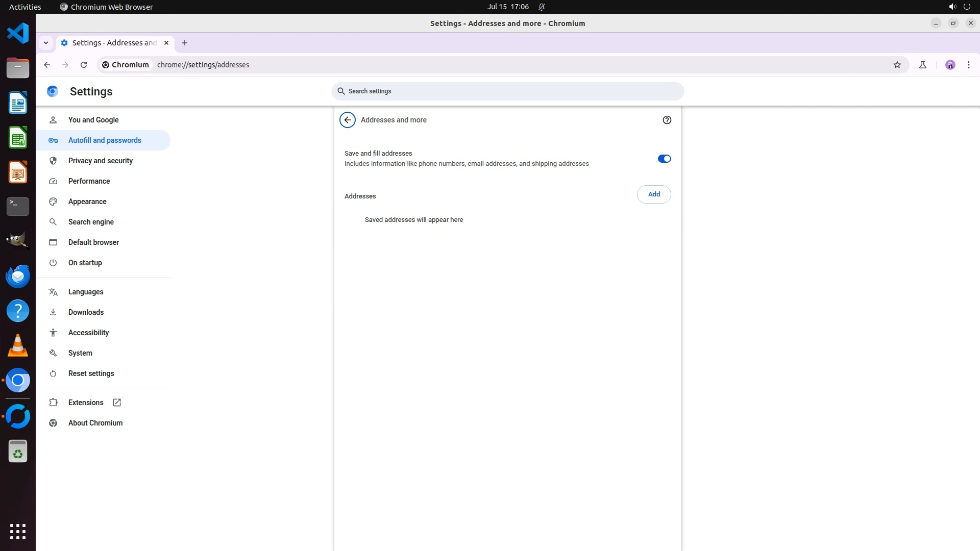The height and width of the screenshot is (551, 980).
Task: Open the three-dot Chromium menu
Action: pyautogui.click(x=968, y=65)
